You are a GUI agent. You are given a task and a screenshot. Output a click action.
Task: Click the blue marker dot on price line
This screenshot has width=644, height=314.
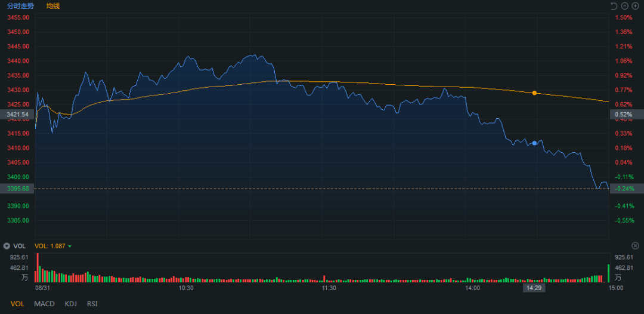coord(534,143)
